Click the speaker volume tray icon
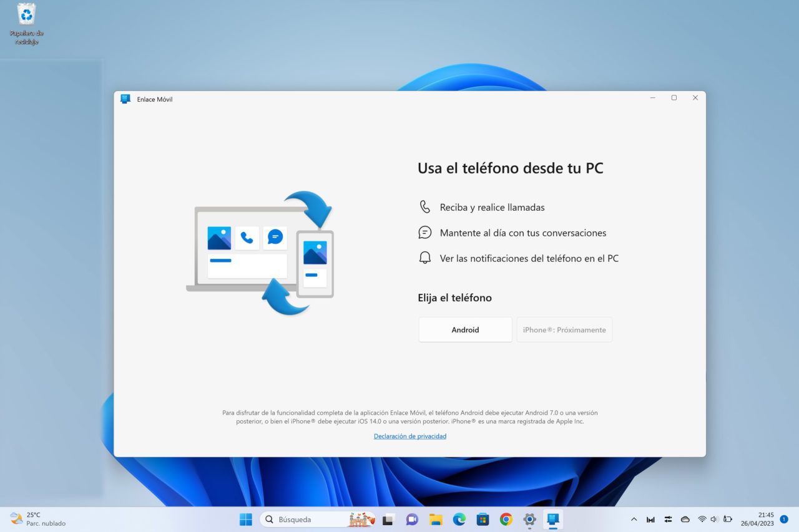 click(714, 519)
